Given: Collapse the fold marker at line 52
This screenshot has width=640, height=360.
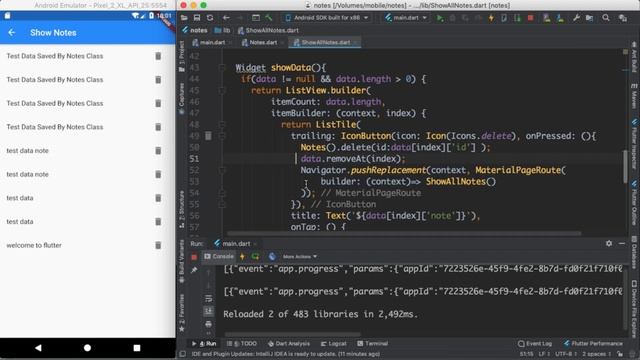Looking at the screenshot, I should pos(222,170).
